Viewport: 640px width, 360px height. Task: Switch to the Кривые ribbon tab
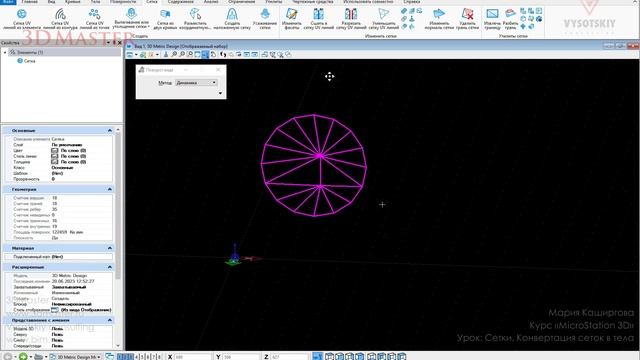pyautogui.click(x=73, y=2)
